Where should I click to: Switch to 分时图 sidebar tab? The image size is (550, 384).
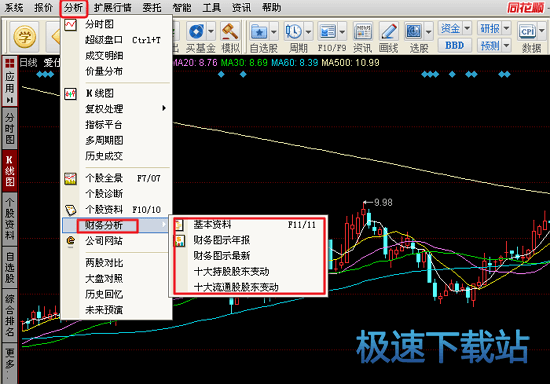click(x=9, y=128)
